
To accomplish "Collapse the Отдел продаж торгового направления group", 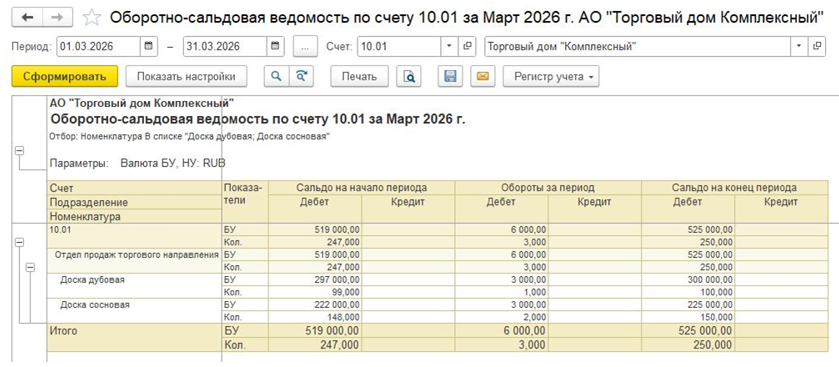I will (x=30, y=267).
